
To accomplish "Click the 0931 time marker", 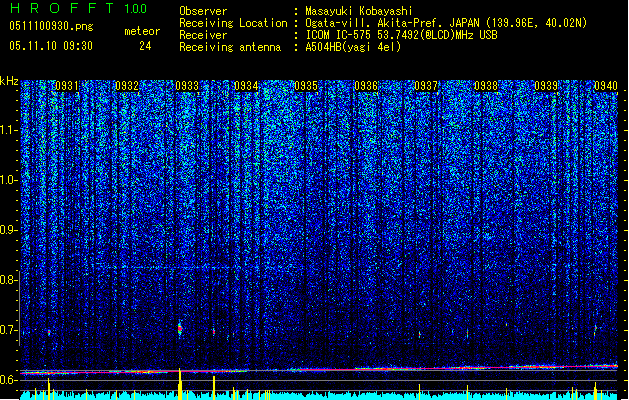I will 67,86.
